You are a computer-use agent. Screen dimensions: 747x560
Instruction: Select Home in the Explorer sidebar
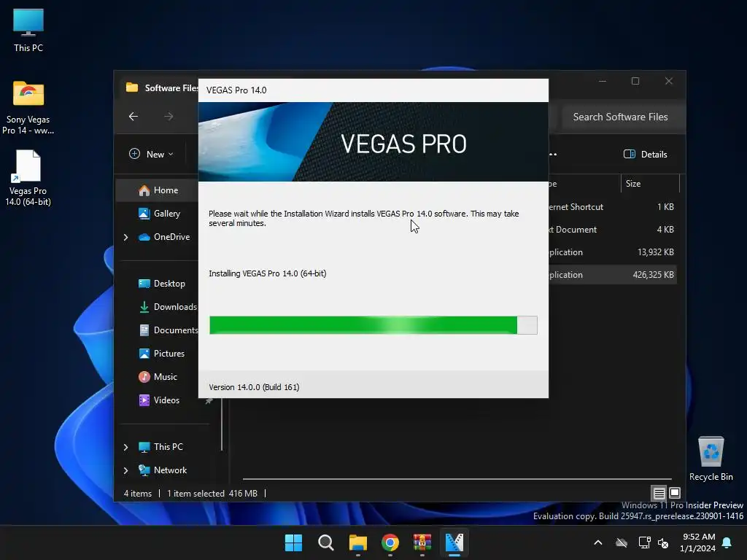(158, 190)
